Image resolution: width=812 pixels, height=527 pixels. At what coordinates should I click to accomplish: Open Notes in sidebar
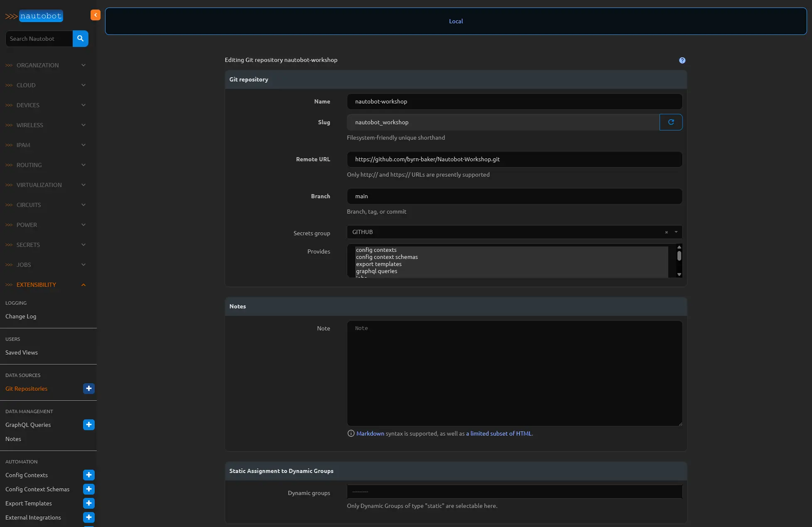click(13, 439)
